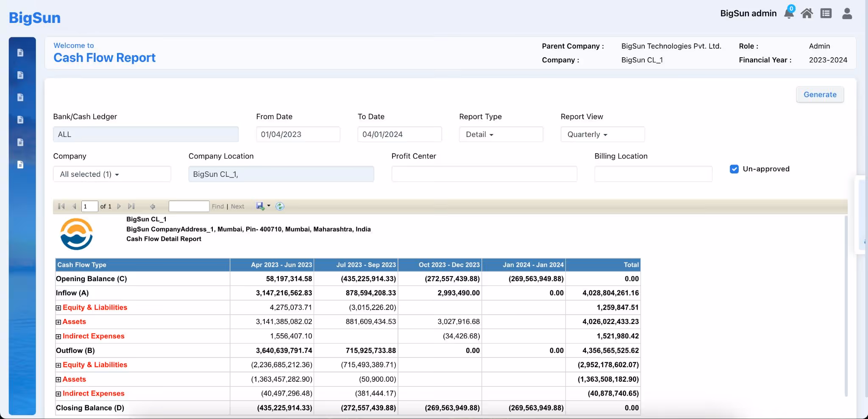Open the Report Type Detail dropdown
This screenshot has width=868, height=419.
[501, 134]
